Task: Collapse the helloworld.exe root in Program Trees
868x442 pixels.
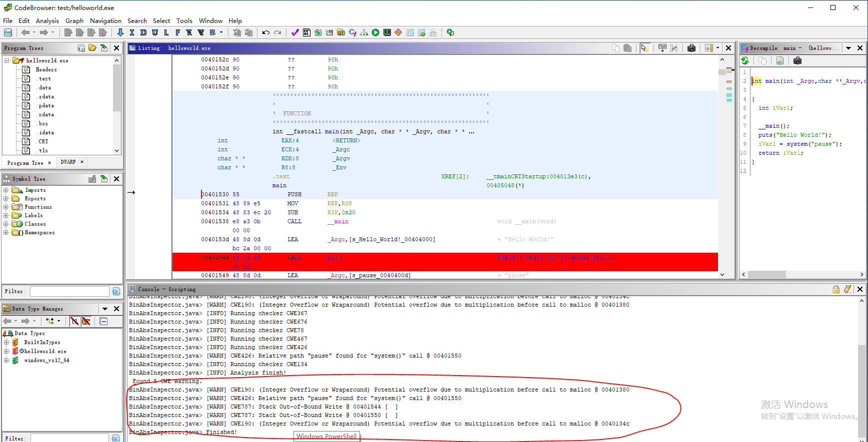Action: tap(7, 61)
